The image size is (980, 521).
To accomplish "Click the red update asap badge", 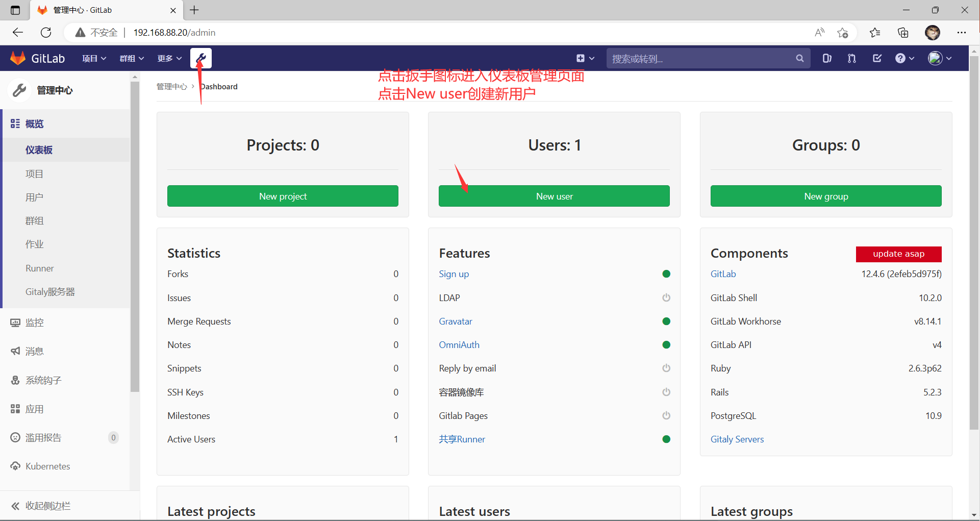I will click(898, 254).
